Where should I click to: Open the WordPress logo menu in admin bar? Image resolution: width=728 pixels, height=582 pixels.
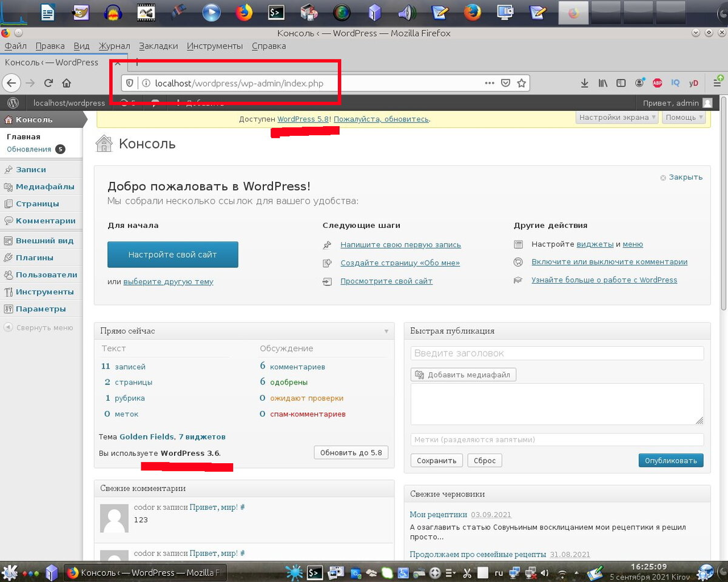(x=13, y=102)
